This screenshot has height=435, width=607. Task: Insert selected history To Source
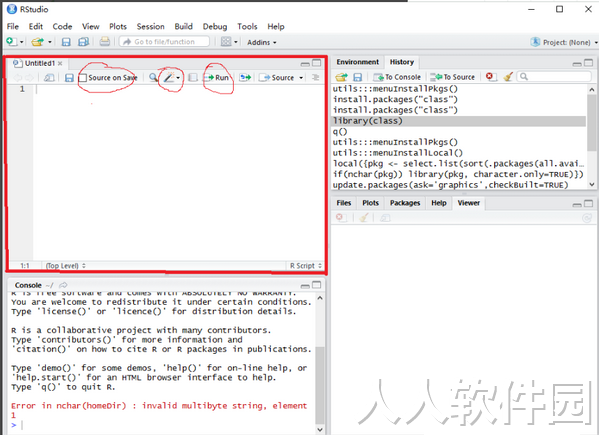tap(453, 77)
